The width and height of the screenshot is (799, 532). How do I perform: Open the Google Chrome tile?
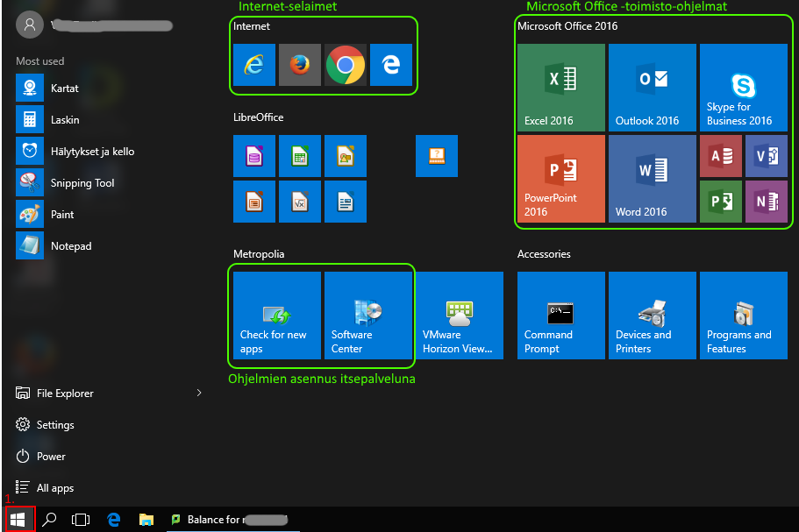(x=346, y=65)
